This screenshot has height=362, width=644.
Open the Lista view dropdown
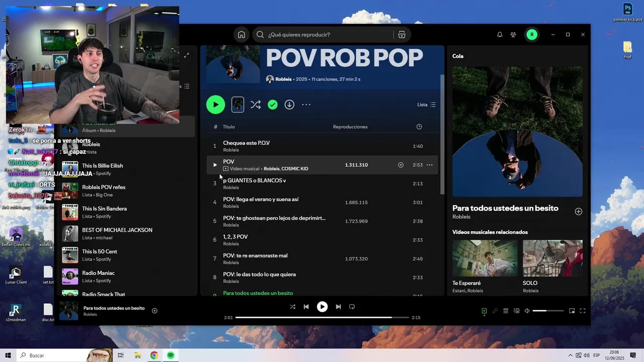[x=427, y=105]
